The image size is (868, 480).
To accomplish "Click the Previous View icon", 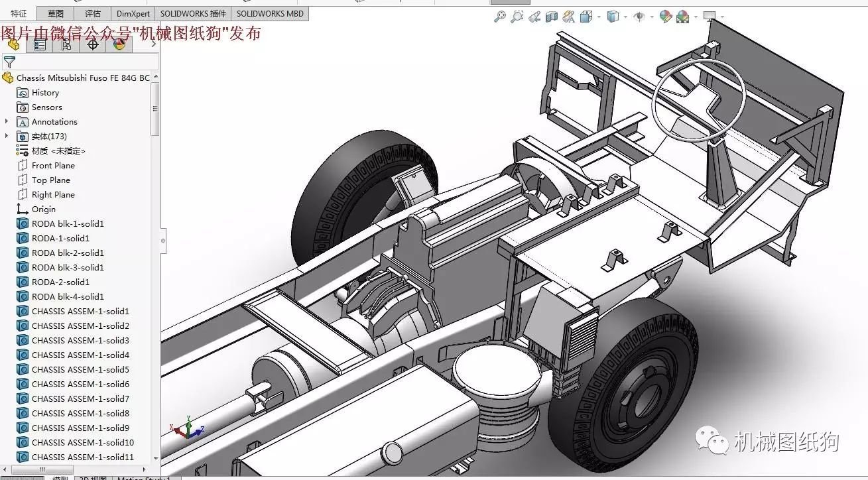I will tap(534, 17).
